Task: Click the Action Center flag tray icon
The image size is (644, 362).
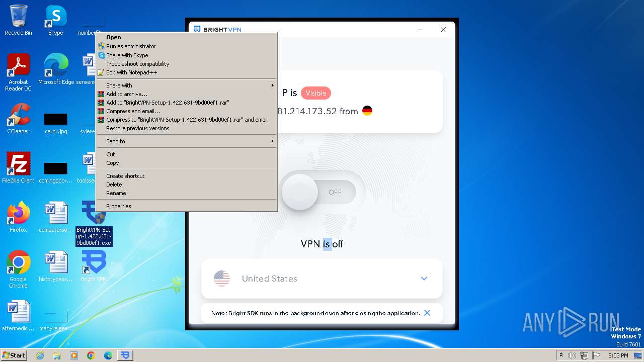Action: (x=596, y=355)
